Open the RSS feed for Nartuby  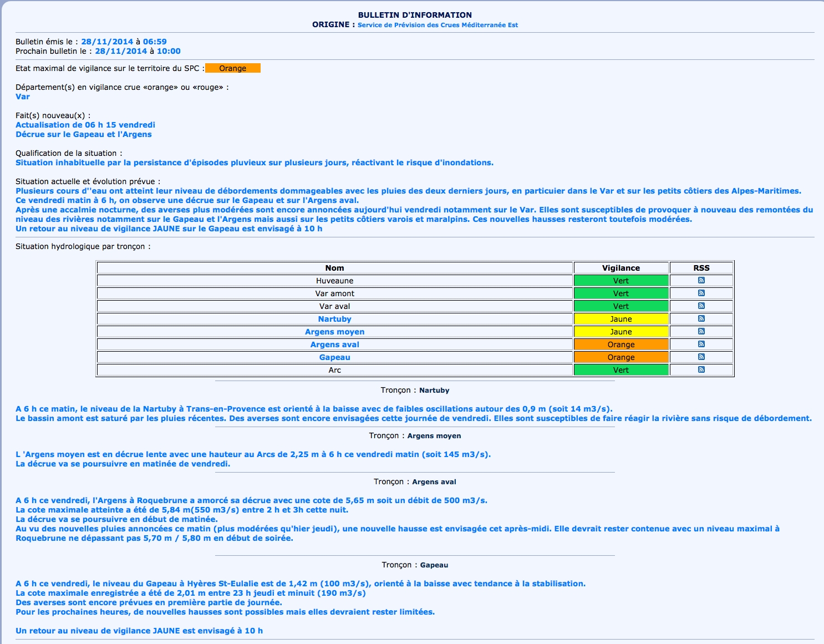tap(701, 319)
